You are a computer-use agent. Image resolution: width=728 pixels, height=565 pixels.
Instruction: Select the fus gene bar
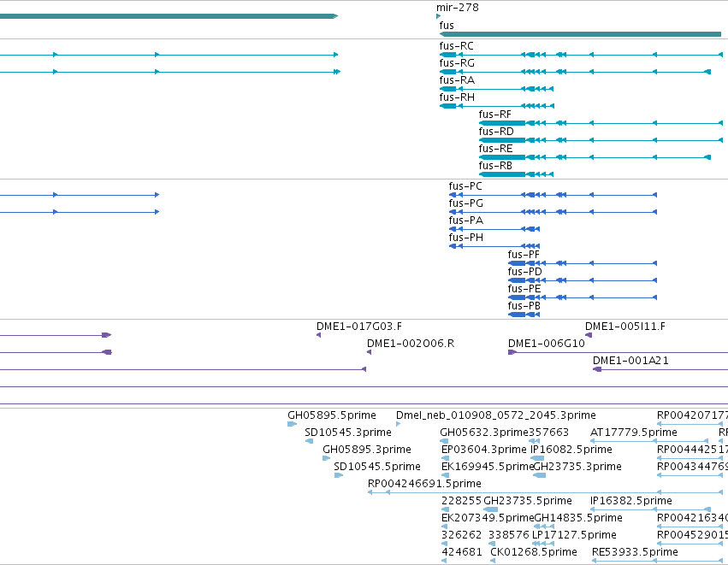coord(580,34)
